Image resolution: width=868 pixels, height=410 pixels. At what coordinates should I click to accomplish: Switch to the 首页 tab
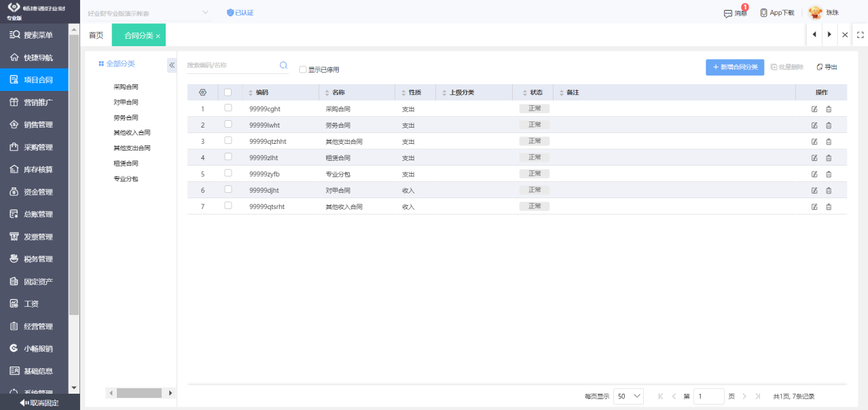pyautogui.click(x=96, y=35)
